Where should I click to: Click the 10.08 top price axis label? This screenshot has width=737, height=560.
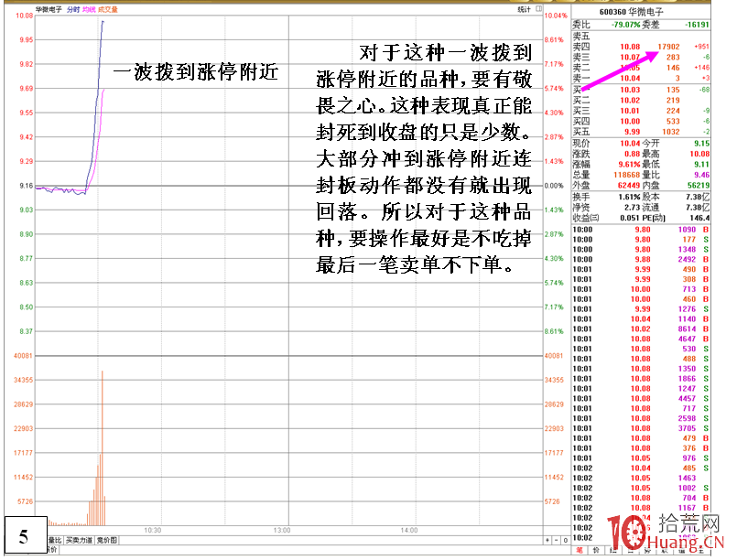tap(25, 16)
